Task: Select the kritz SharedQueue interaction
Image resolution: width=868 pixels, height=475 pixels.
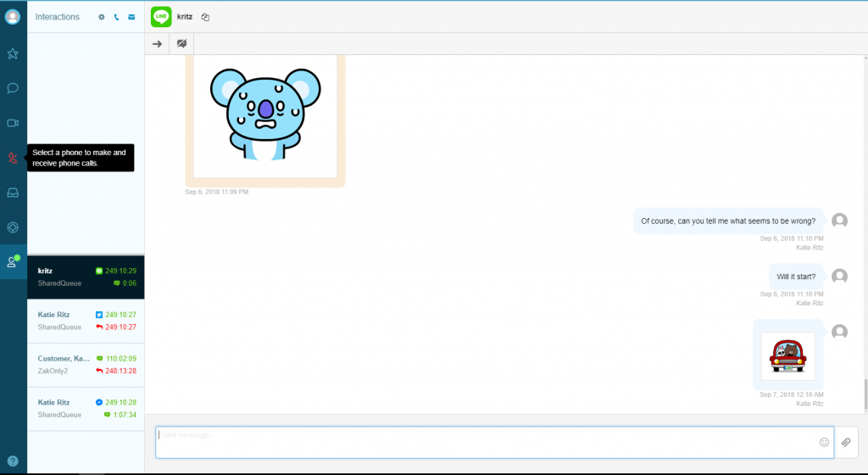Action: [86, 277]
